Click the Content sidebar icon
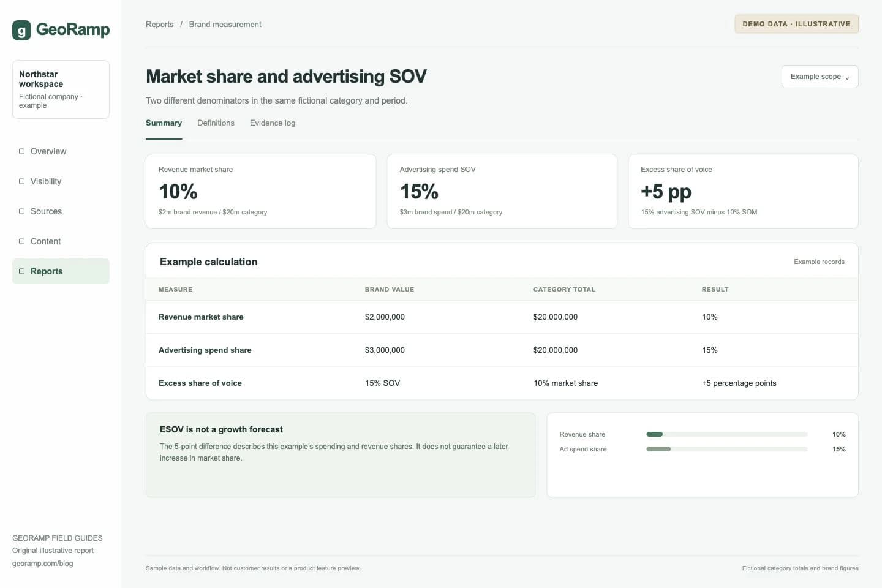 click(22, 241)
